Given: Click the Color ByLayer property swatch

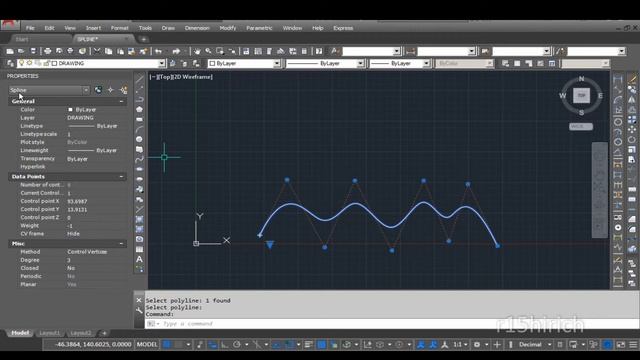Looking at the screenshot, I should (x=70, y=109).
